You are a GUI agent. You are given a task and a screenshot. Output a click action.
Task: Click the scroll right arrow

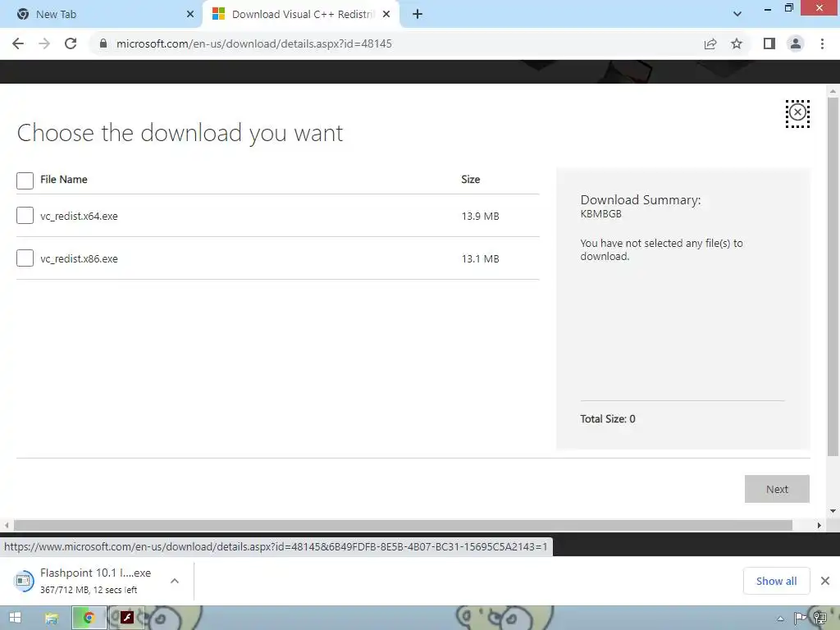coord(819,526)
